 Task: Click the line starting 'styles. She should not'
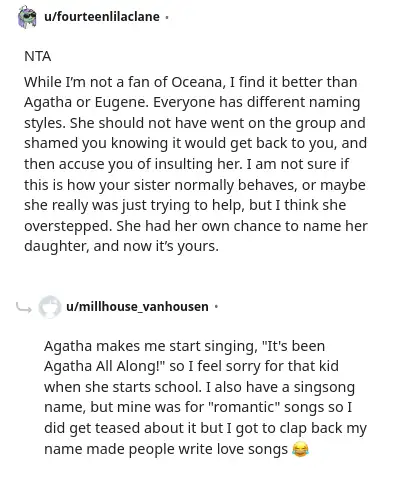(x=195, y=123)
